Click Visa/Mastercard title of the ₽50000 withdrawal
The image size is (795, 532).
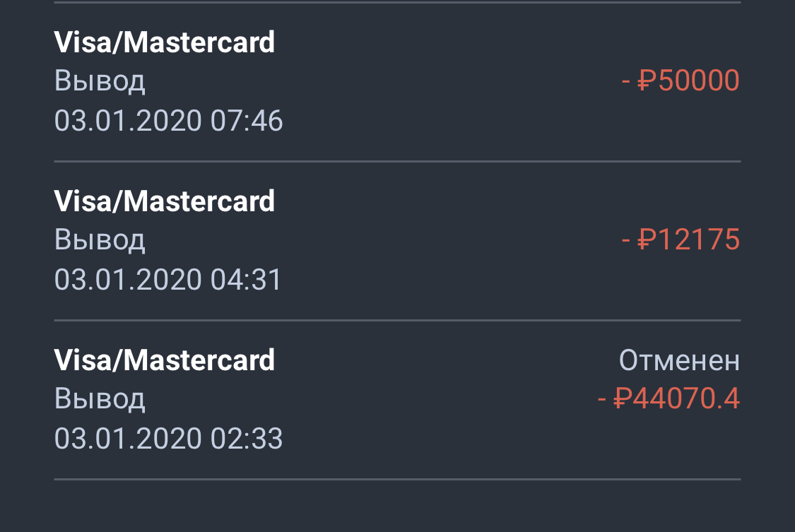click(164, 42)
